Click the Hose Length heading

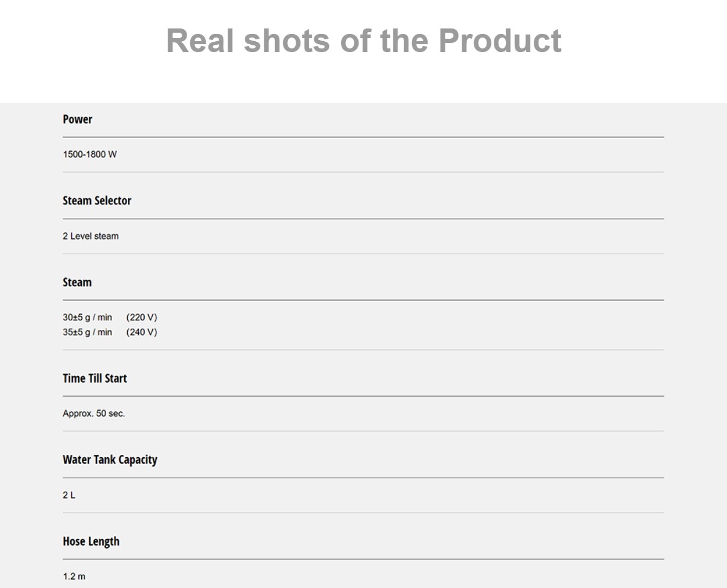pos(91,541)
